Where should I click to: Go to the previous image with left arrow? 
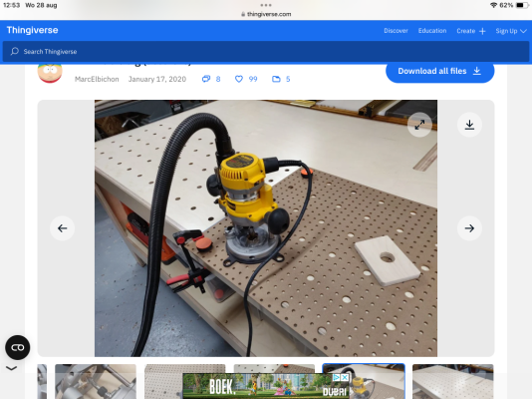click(62, 228)
